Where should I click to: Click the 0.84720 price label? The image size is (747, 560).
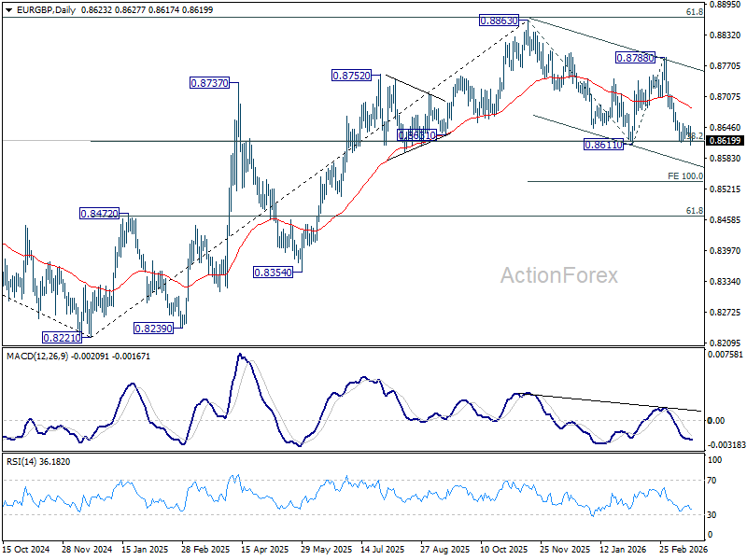[99, 214]
